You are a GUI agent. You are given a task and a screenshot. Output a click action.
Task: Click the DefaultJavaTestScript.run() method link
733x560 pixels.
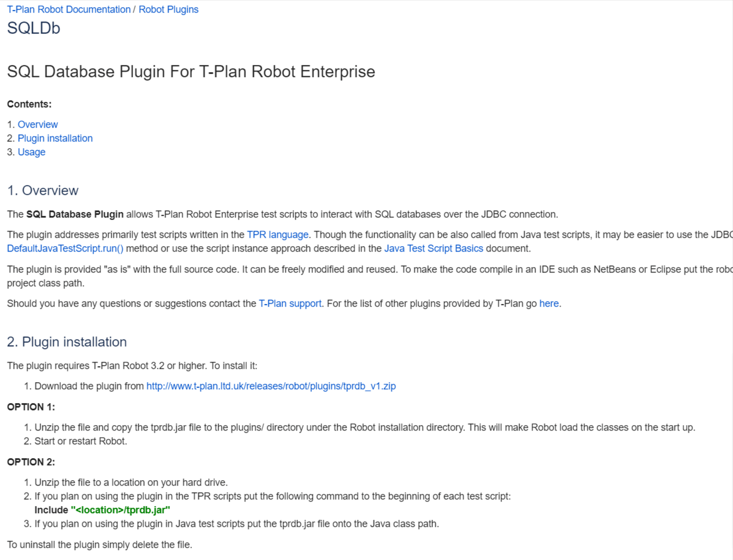(x=65, y=248)
